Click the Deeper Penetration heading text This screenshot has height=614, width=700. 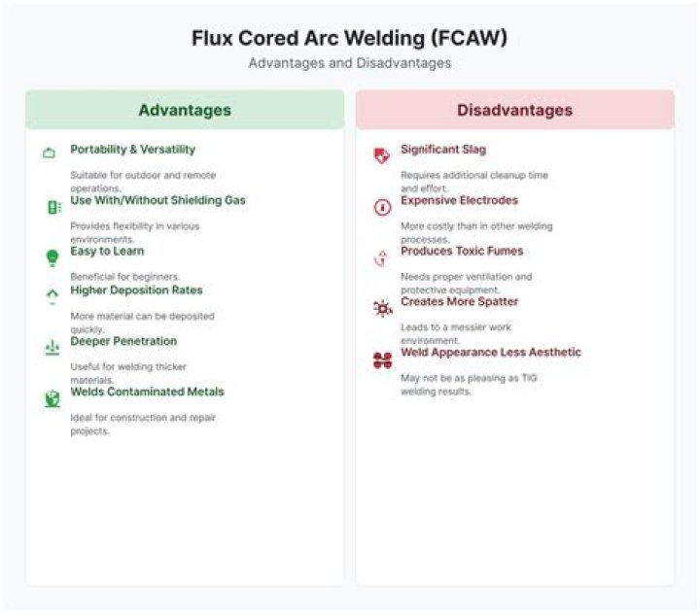click(123, 341)
